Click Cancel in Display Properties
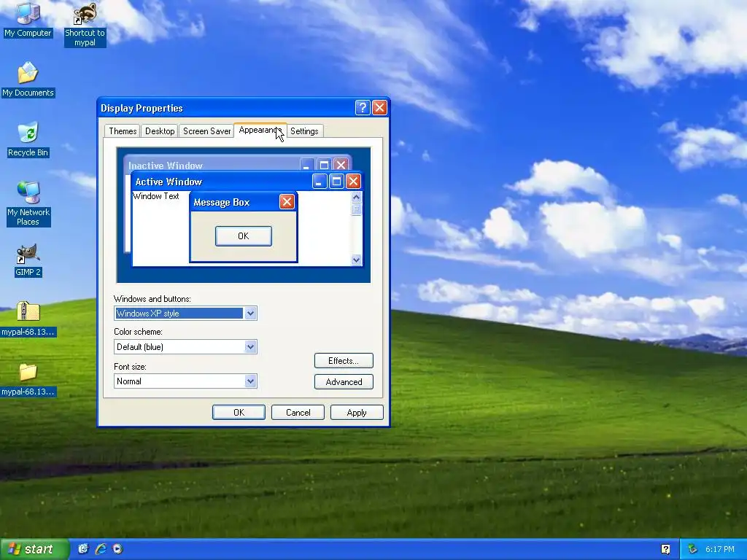Screen dimensions: 747x560 pos(298,413)
